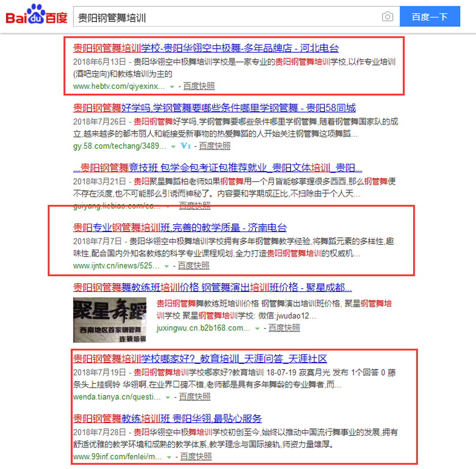Open 百度快照 for the wenda.tianya.cn result

click(x=195, y=397)
